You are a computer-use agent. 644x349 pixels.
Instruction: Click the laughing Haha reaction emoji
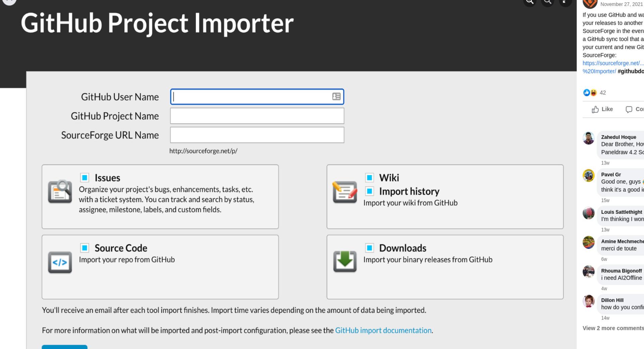pyautogui.click(x=593, y=93)
